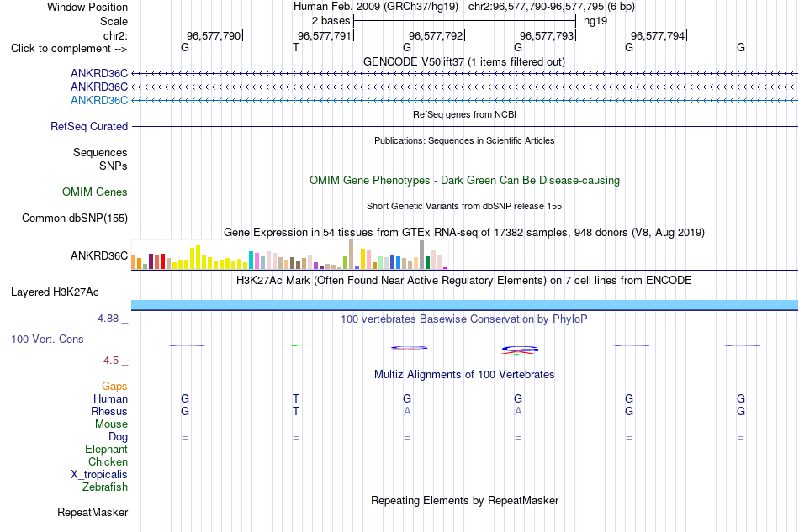Click the RefSeq Curated track label
This screenshot has height=532, width=799.
(89, 126)
